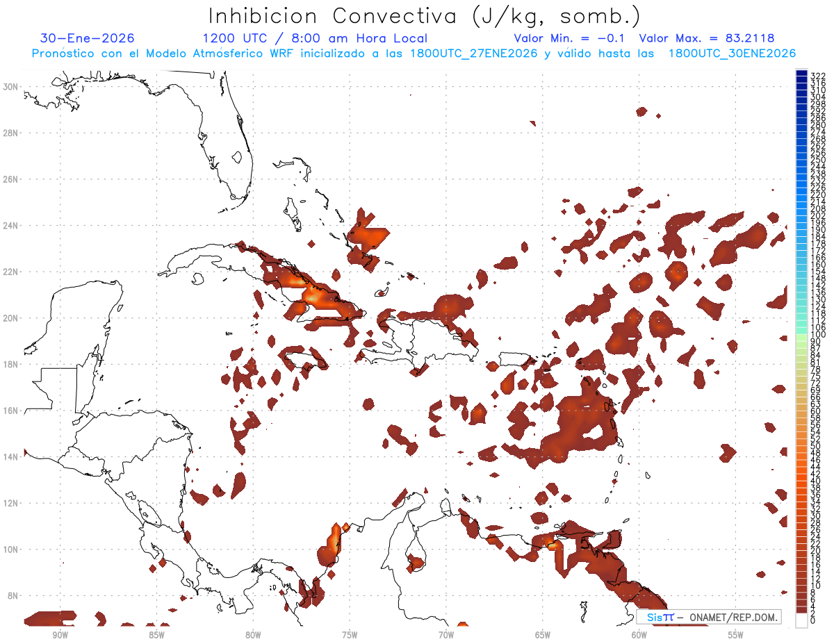834x644 pixels.
Task: Click the '10N' latitude label
Action: pos(11,550)
